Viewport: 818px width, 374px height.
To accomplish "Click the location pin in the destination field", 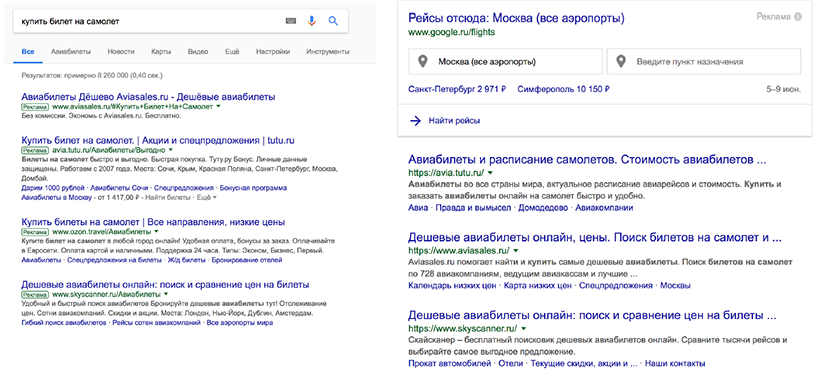I will click(621, 62).
